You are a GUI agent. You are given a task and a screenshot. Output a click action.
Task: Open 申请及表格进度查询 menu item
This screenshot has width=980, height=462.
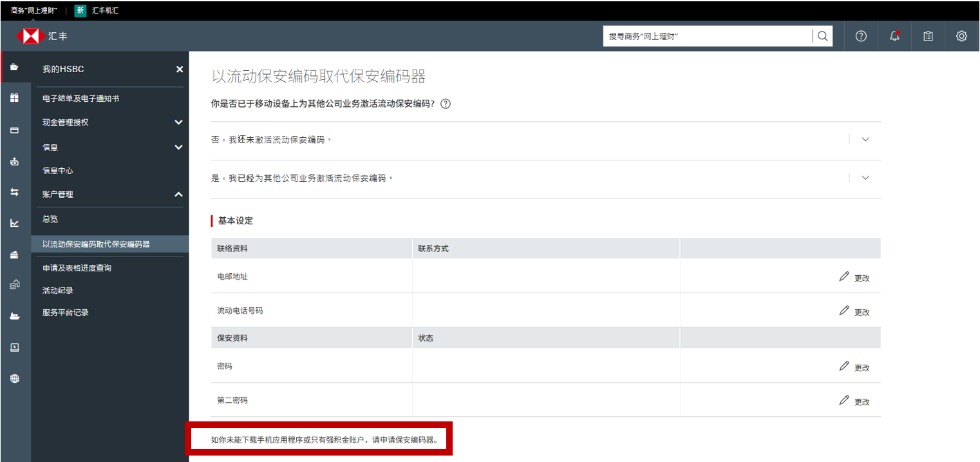click(77, 267)
